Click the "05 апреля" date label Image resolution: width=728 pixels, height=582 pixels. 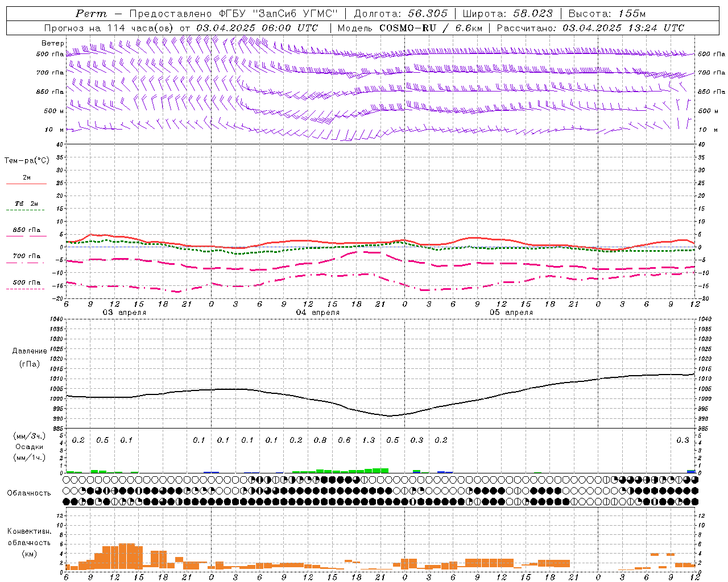[511, 313]
